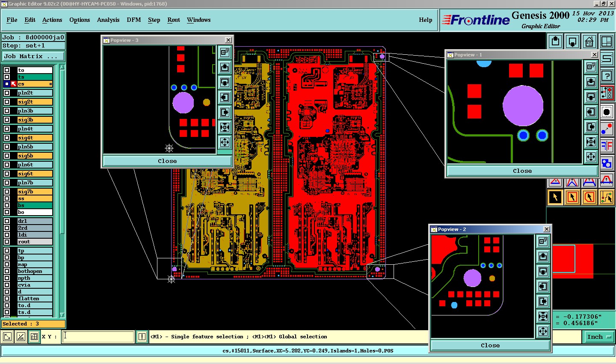
Task: Click Close button in Popview - 1
Action: pyautogui.click(x=522, y=171)
